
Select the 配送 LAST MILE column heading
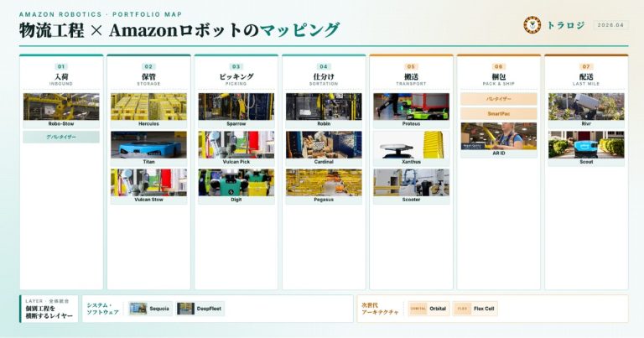(586, 79)
